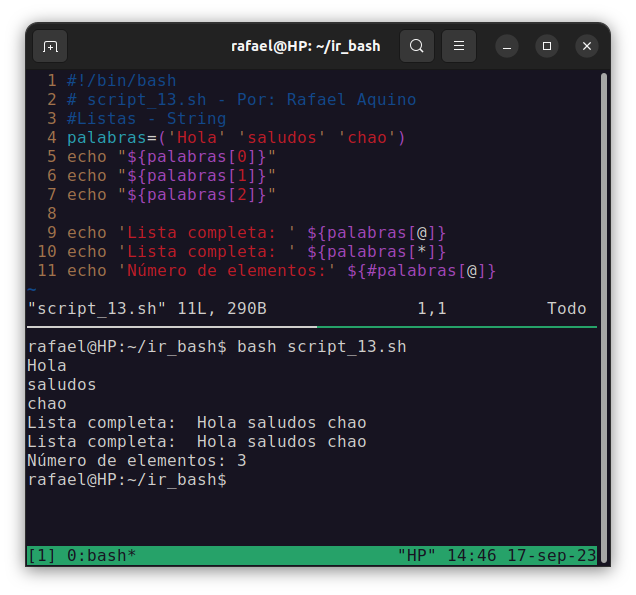This screenshot has height=595, width=636.
Task: Click the bash script_13.sh command
Action: point(321,347)
